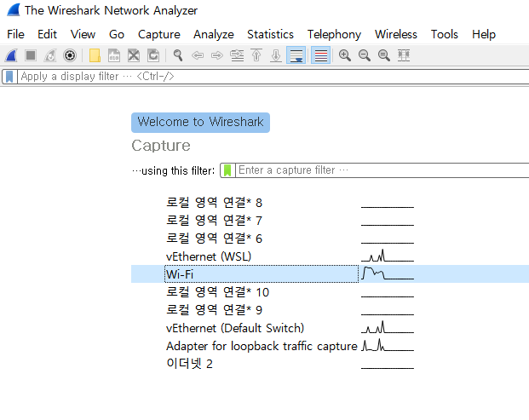Open the Telephony menu

point(334,34)
